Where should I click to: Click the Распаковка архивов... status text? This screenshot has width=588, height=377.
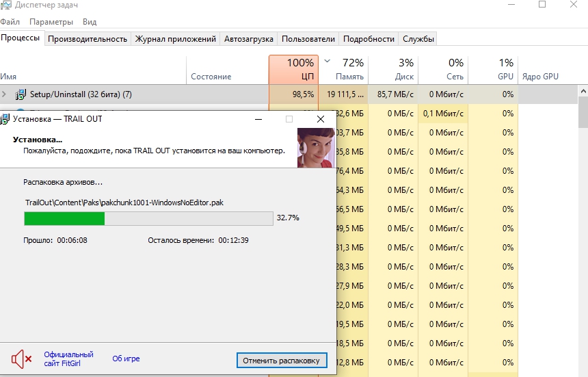tap(63, 183)
